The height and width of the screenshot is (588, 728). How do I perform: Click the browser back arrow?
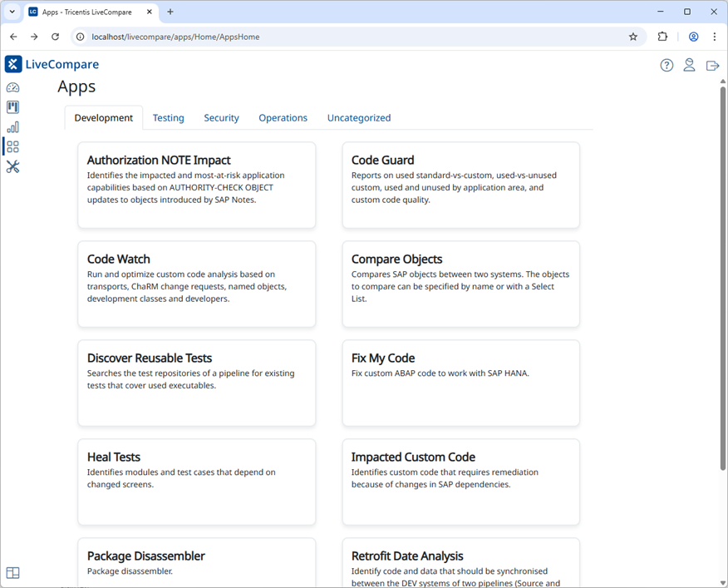point(13,37)
